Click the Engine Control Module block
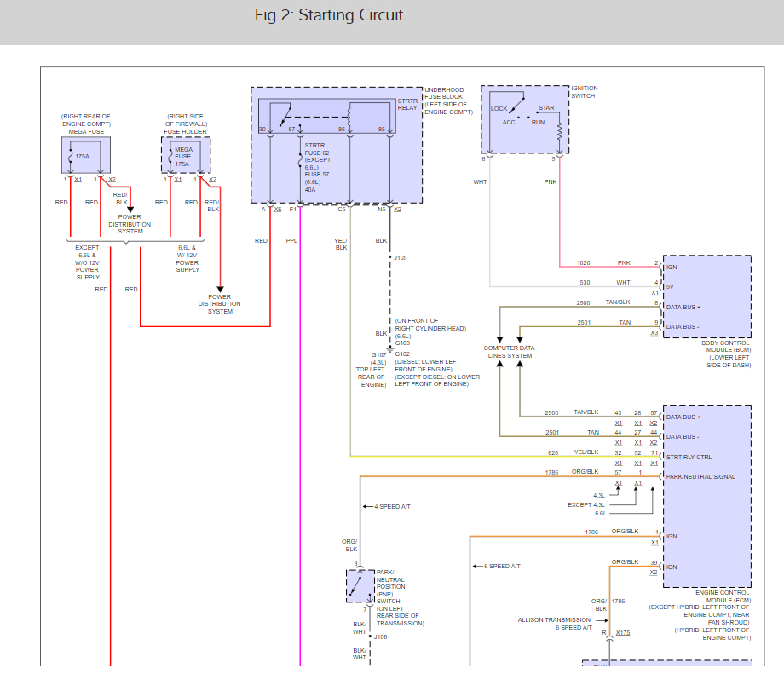This screenshot has height=685, width=784. click(706, 494)
